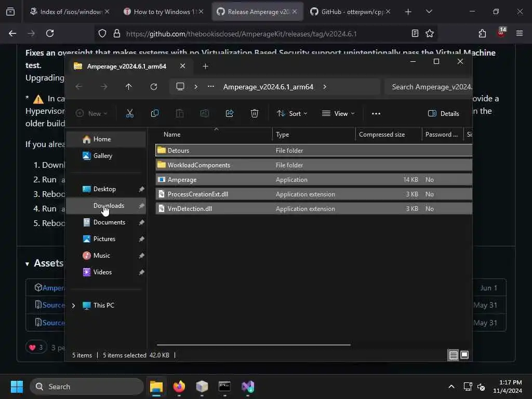Toggle the Details pane button
Viewport: 532px width, 399px height.
[444, 113]
